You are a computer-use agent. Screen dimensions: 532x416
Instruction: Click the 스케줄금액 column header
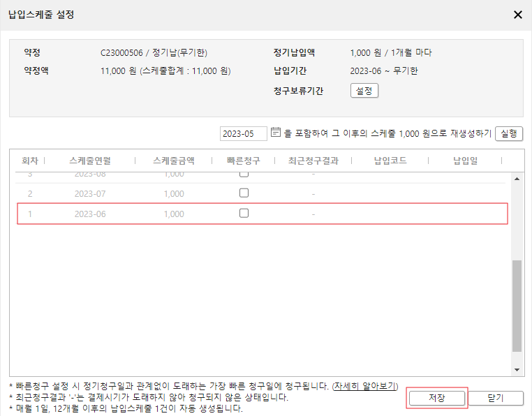pos(173,161)
